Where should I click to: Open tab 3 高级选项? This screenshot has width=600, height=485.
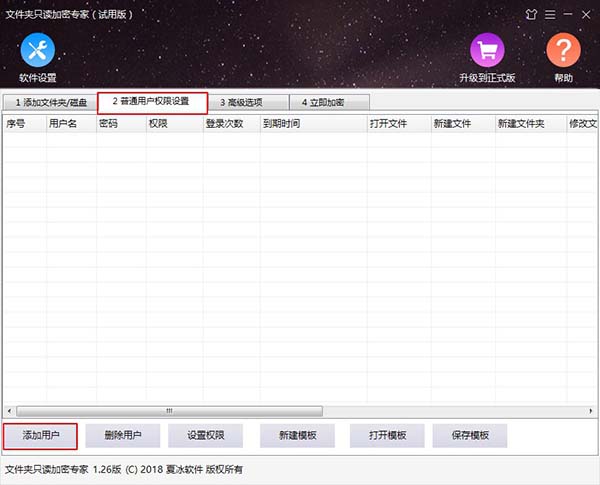click(x=249, y=103)
